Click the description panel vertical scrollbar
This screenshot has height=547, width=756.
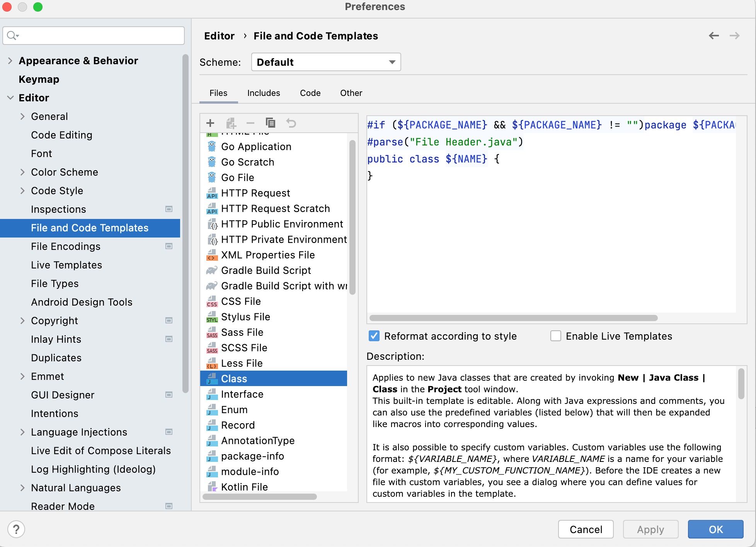click(741, 384)
